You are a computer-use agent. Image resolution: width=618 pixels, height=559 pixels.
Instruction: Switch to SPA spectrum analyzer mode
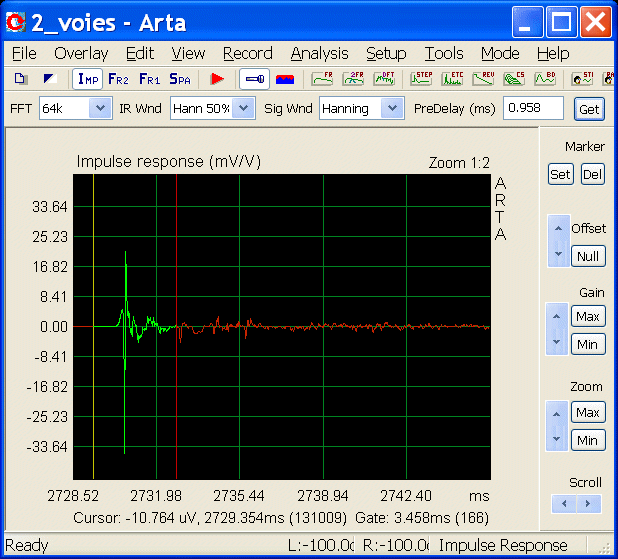(180, 79)
